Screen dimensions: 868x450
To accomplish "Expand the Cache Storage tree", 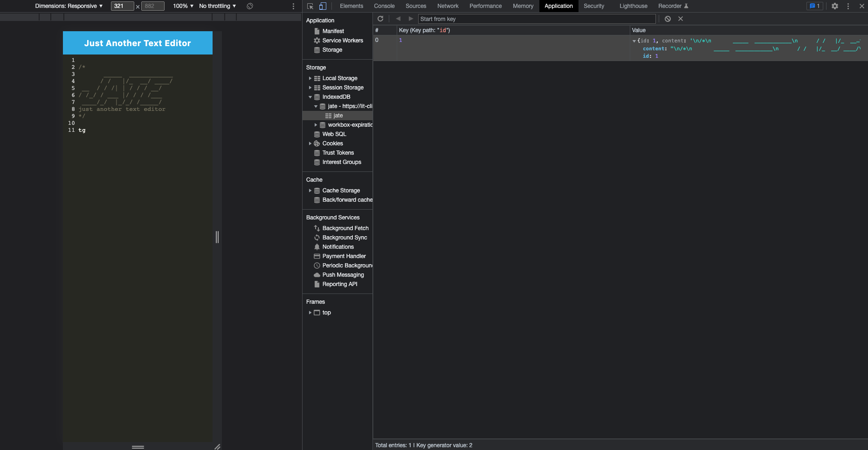I will [310, 191].
